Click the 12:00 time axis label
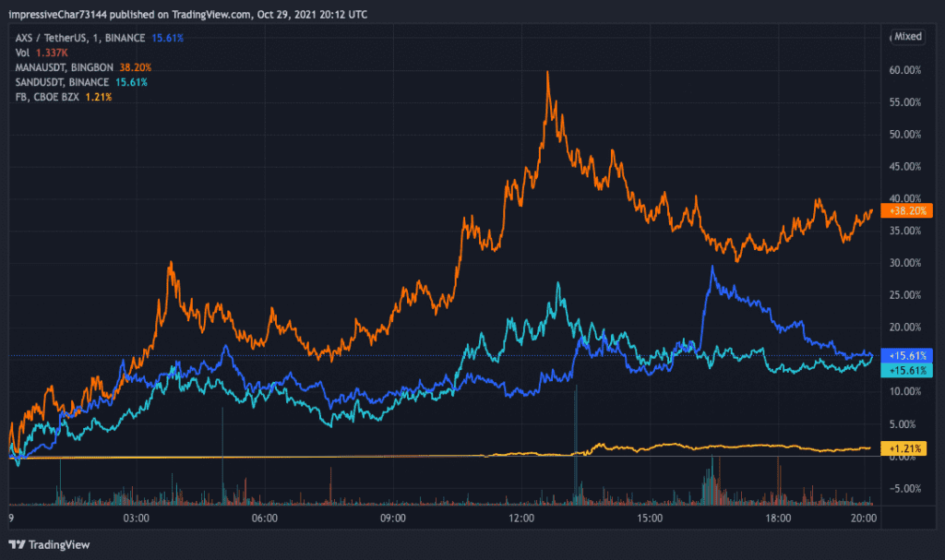The image size is (945, 560). coord(521,519)
